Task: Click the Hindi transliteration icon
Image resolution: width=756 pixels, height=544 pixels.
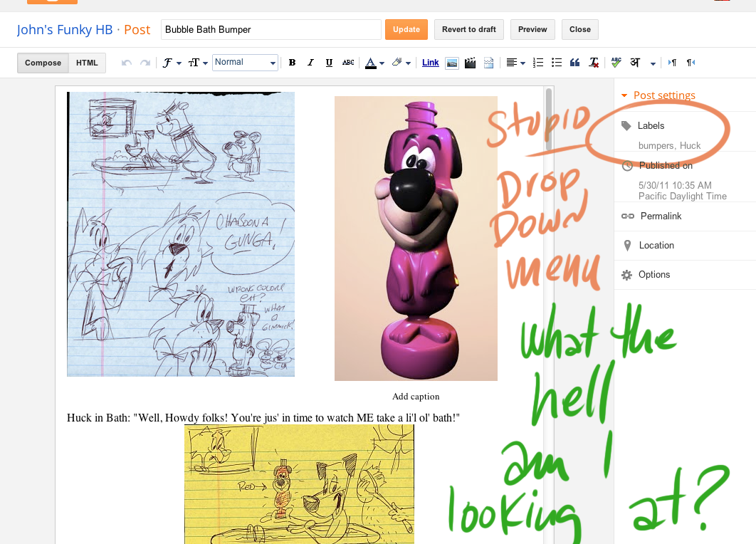Action: coord(635,62)
